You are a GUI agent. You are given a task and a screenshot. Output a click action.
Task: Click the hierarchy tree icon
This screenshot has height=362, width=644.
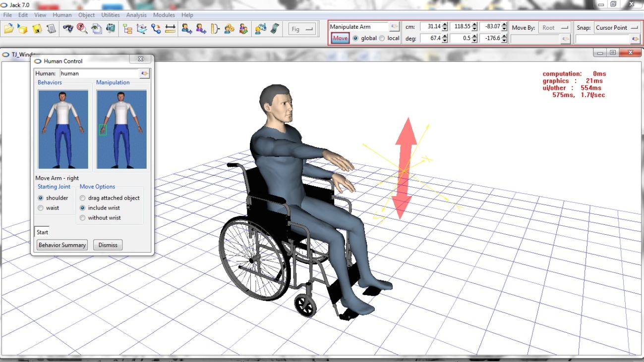(127, 29)
